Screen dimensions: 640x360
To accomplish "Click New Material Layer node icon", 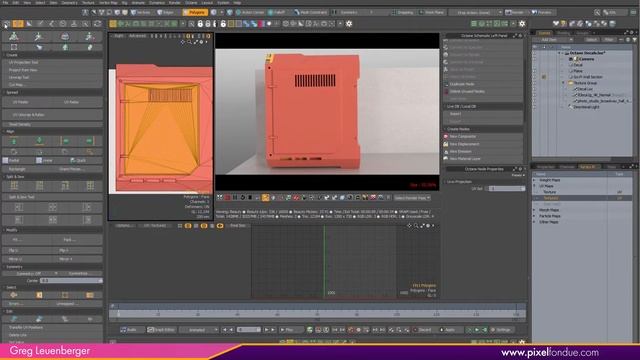I will point(446,159).
